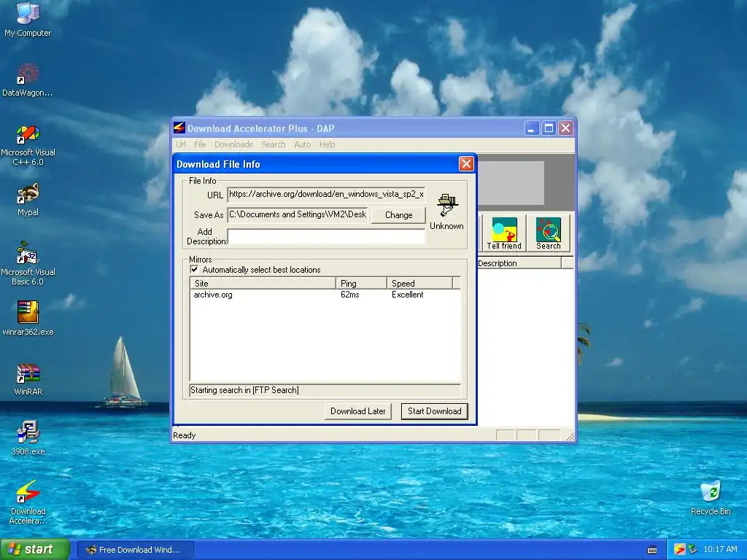The width and height of the screenshot is (747, 560).
Task: Select archive.org mirror row
Action: [325, 295]
